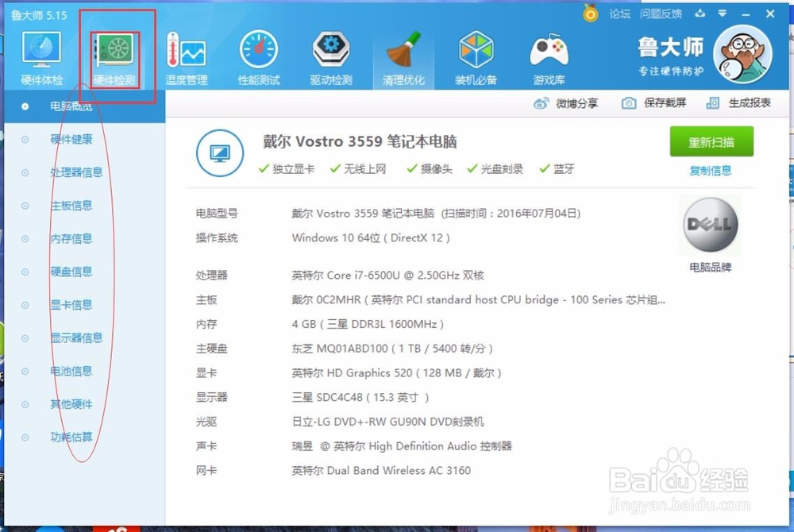Viewport: 794px width, 532px height.
Task: Click the Windows 10 64位 operating system value
Action: [371, 238]
